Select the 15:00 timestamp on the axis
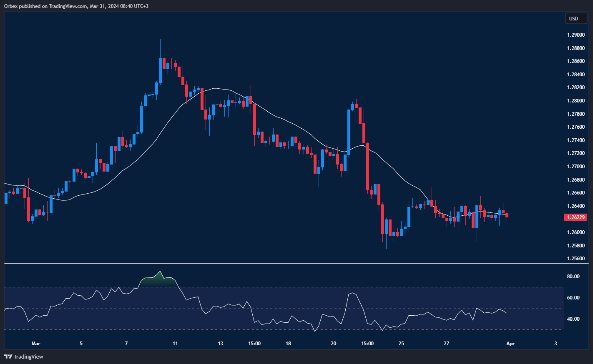This screenshot has width=593, height=364. pos(254,344)
